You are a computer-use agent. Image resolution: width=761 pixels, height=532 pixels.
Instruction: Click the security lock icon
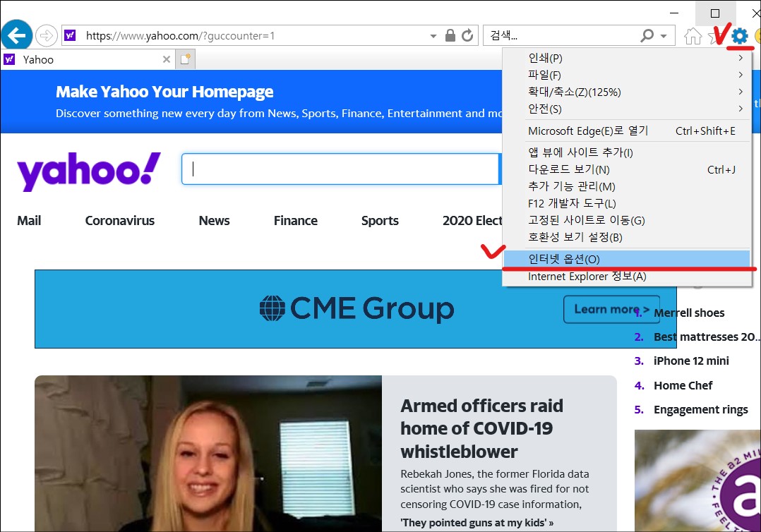coord(450,35)
